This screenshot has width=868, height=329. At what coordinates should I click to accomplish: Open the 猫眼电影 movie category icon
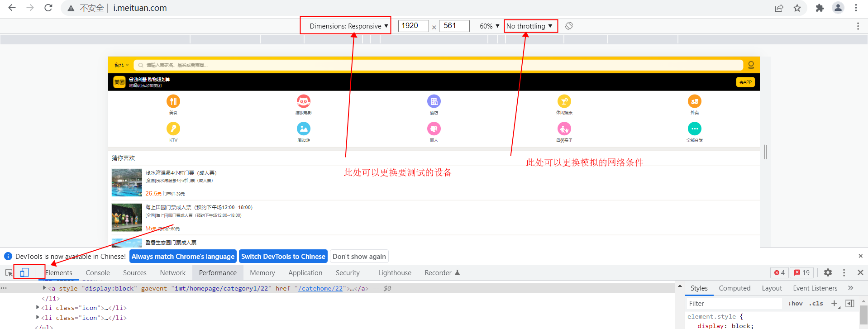[304, 101]
